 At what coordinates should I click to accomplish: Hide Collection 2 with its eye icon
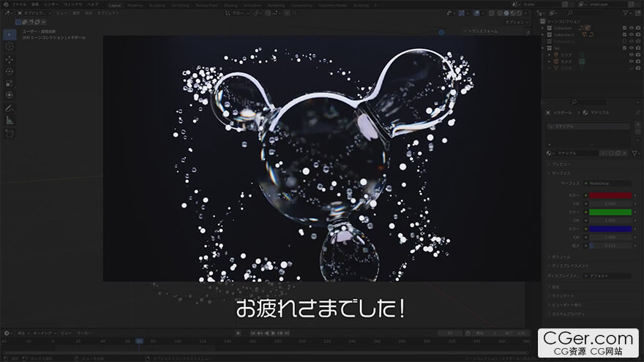632,34
